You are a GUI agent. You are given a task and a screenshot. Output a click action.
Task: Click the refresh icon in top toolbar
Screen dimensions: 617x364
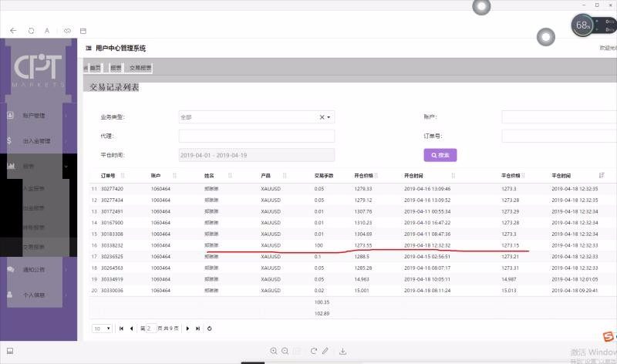[x=31, y=31]
